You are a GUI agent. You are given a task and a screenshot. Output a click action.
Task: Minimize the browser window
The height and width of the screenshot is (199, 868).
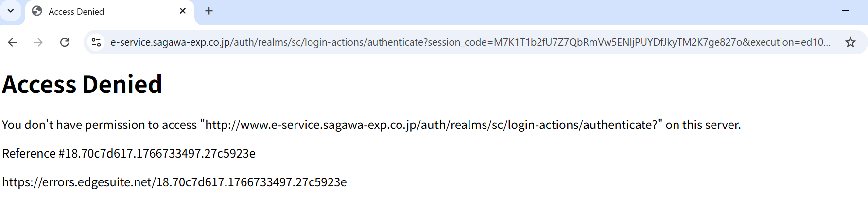pyautogui.click(x=845, y=10)
